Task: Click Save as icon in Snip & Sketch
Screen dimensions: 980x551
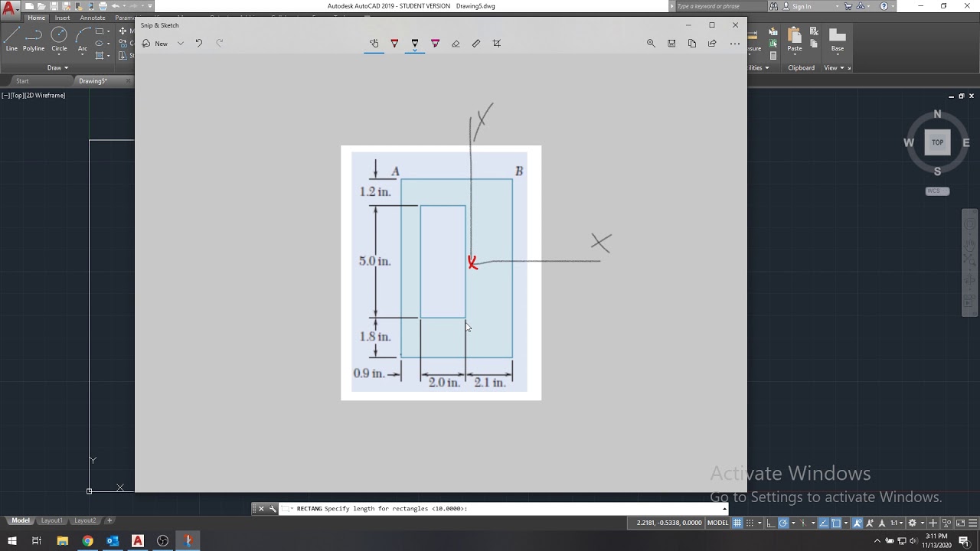Action: (x=671, y=44)
